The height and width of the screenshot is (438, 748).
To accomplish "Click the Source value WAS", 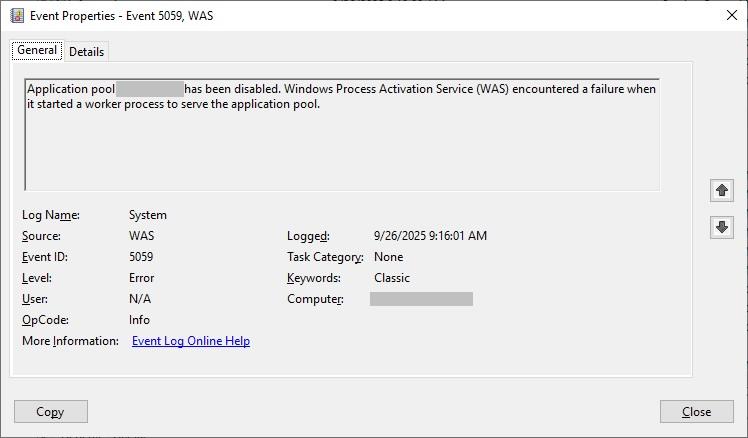I will tap(142, 236).
